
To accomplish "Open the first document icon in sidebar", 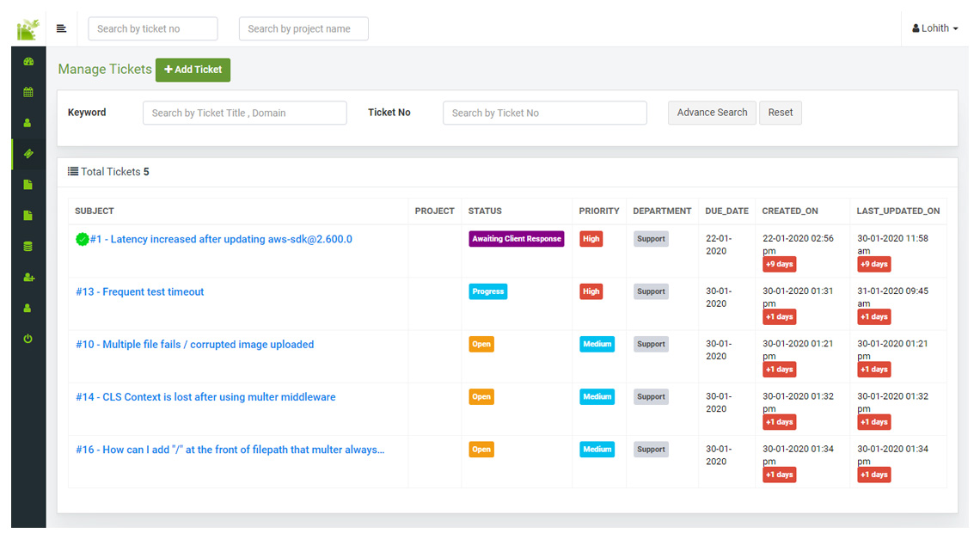I will (28, 185).
